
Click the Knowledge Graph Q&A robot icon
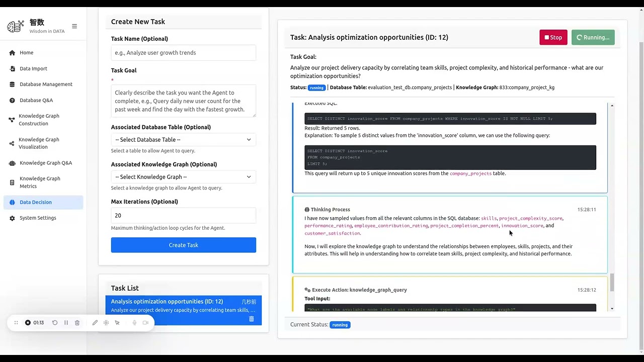point(12,163)
